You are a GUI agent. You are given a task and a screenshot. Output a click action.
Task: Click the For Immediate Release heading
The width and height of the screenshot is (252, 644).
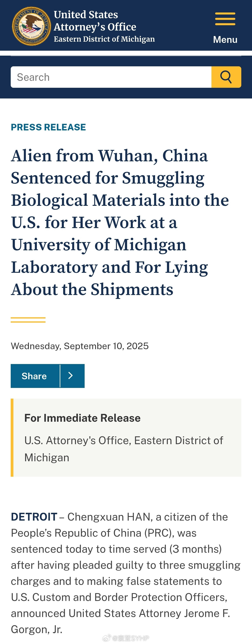coord(82,418)
